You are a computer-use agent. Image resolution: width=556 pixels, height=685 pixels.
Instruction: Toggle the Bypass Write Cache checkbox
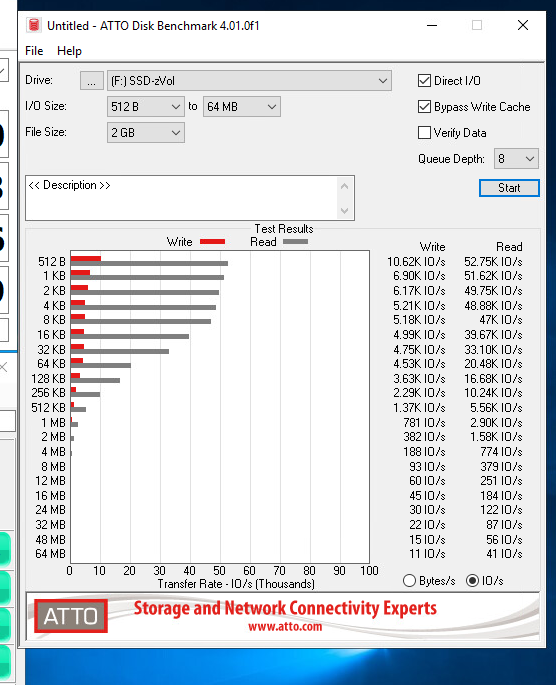[424, 107]
